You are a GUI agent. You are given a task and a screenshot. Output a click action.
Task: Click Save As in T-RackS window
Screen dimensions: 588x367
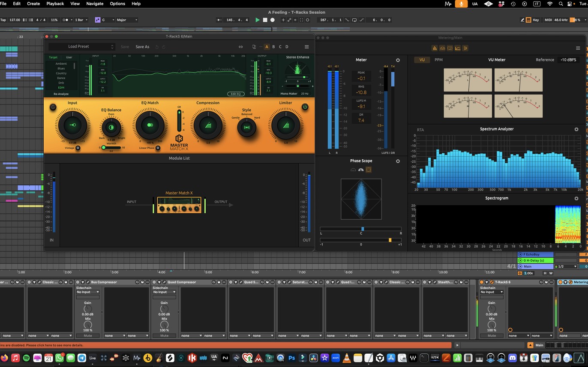click(x=142, y=47)
